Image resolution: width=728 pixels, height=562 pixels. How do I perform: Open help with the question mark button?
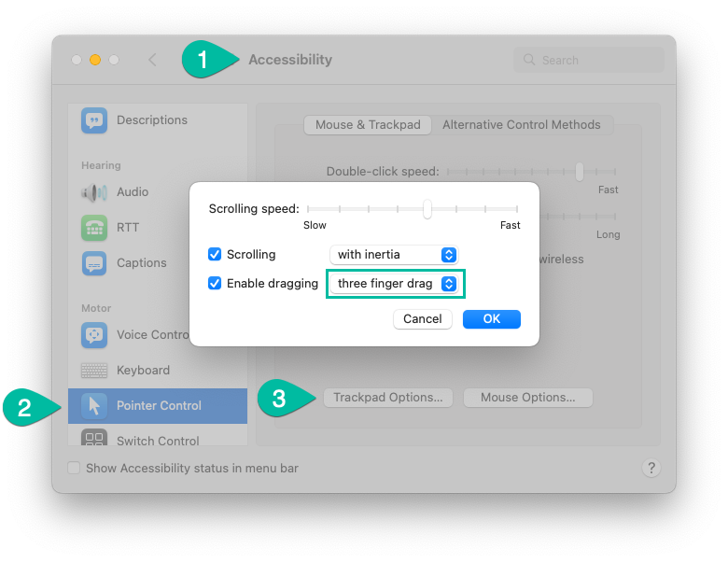click(x=651, y=469)
